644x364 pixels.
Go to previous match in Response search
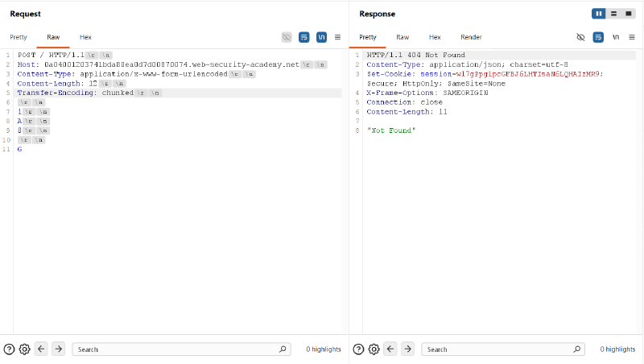tap(390, 350)
